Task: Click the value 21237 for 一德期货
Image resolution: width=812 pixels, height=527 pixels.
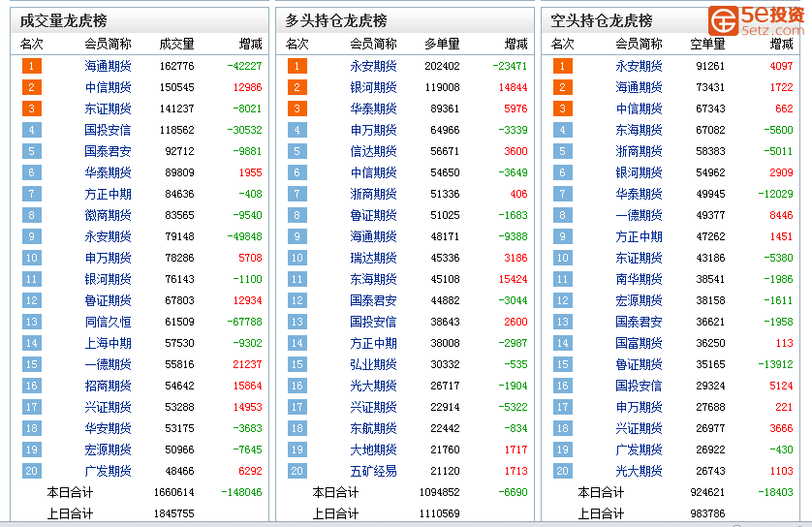Action: coord(247,364)
